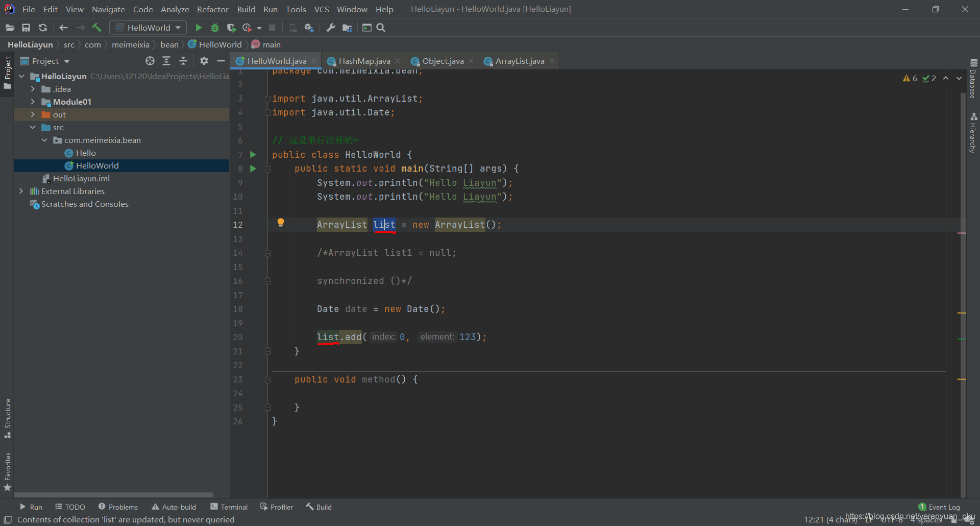Click Select Opened File target icon

pos(150,61)
